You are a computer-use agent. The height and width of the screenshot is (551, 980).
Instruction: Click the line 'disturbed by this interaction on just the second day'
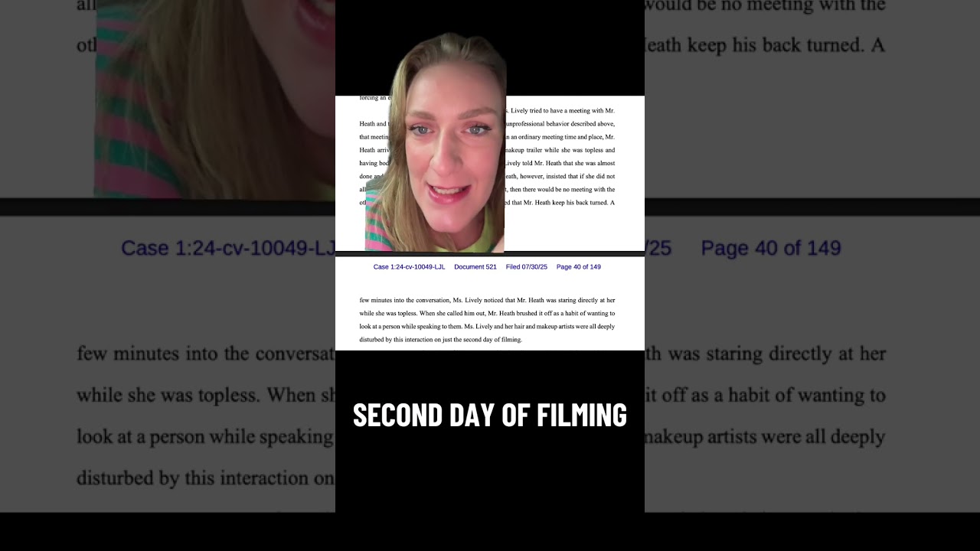440,339
